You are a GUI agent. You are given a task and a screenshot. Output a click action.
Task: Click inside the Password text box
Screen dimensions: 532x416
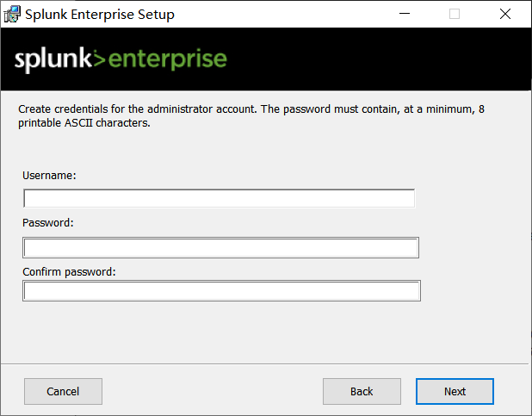click(x=220, y=248)
